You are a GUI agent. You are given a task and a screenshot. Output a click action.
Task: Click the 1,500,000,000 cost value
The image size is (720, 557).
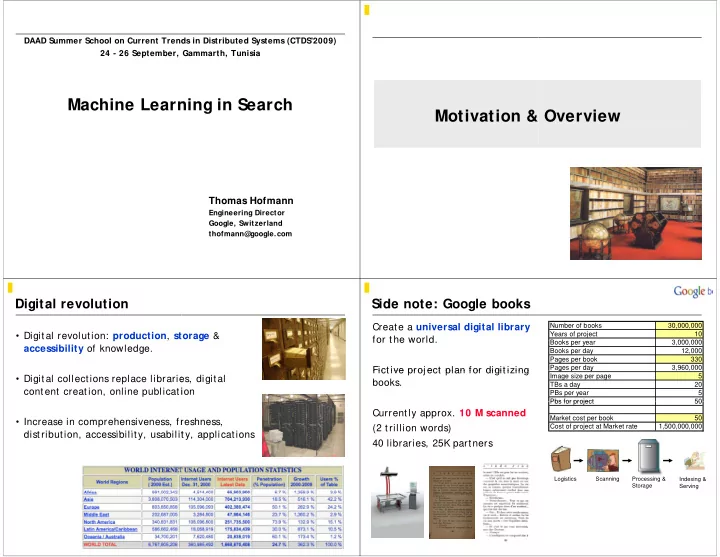679,426
